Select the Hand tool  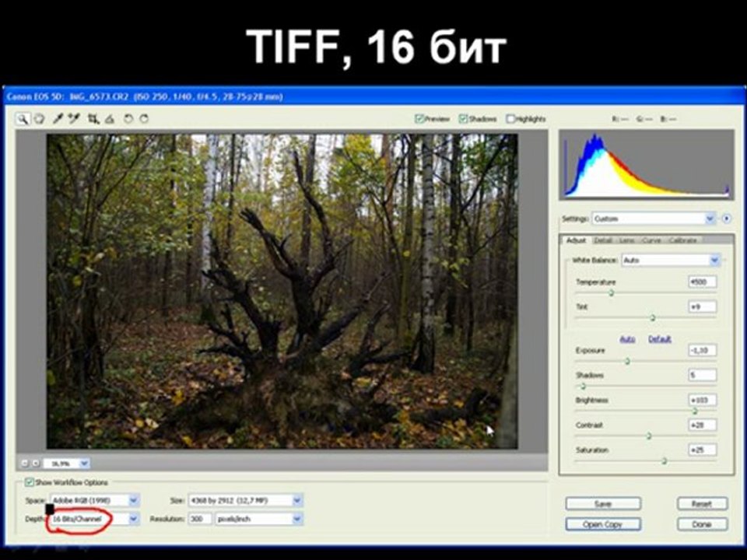pyautogui.click(x=39, y=118)
